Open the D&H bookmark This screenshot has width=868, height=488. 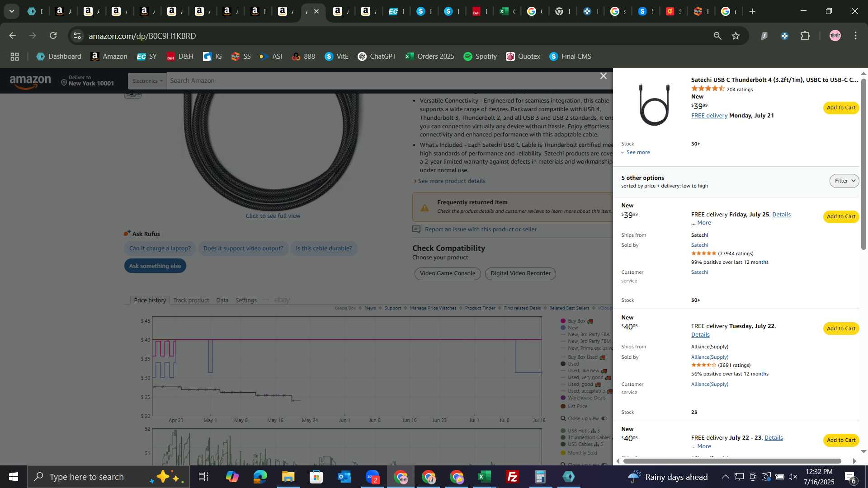pyautogui.click(x=180, y=56)
